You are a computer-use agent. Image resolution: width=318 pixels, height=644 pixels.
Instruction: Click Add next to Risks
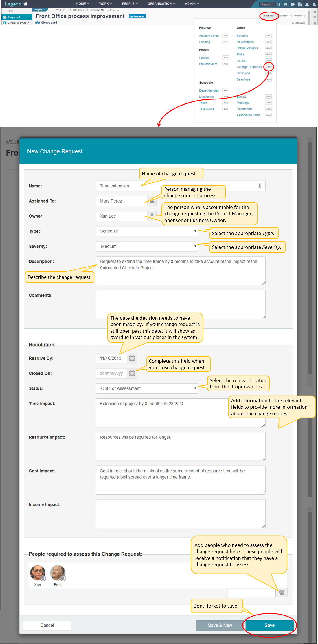click(x=269, y=54)
